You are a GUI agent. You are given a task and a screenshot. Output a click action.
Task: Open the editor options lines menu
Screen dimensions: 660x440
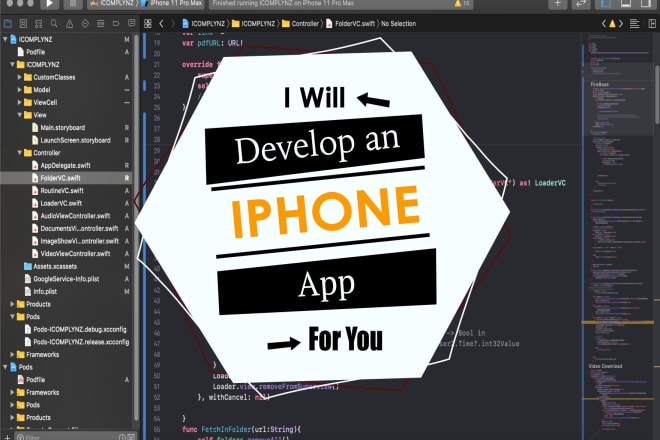(634, 24)
